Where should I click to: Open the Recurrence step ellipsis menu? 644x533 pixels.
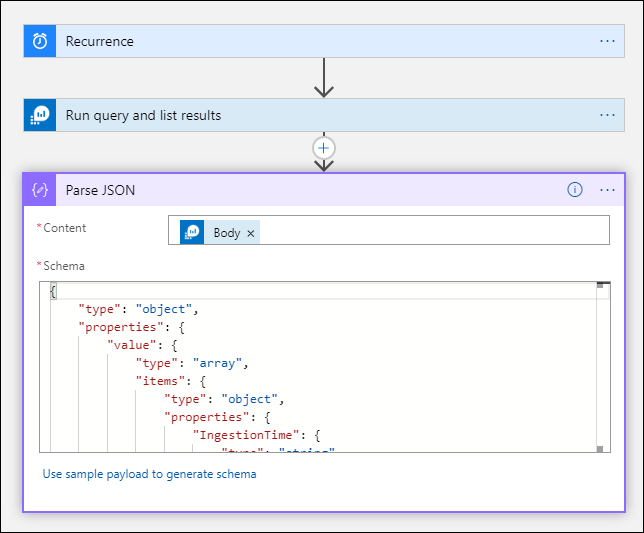click(x=607, y=41)
